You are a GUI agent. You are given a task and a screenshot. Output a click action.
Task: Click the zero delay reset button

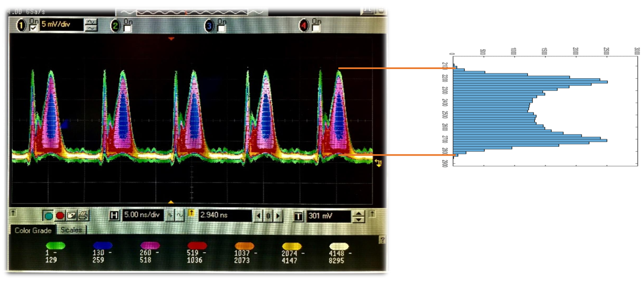(269, 216)
